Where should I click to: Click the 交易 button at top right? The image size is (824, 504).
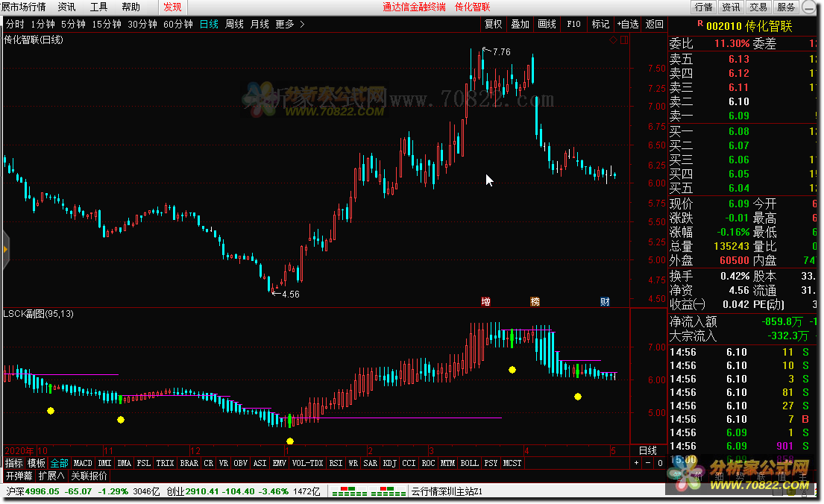(x=758, y=7)
